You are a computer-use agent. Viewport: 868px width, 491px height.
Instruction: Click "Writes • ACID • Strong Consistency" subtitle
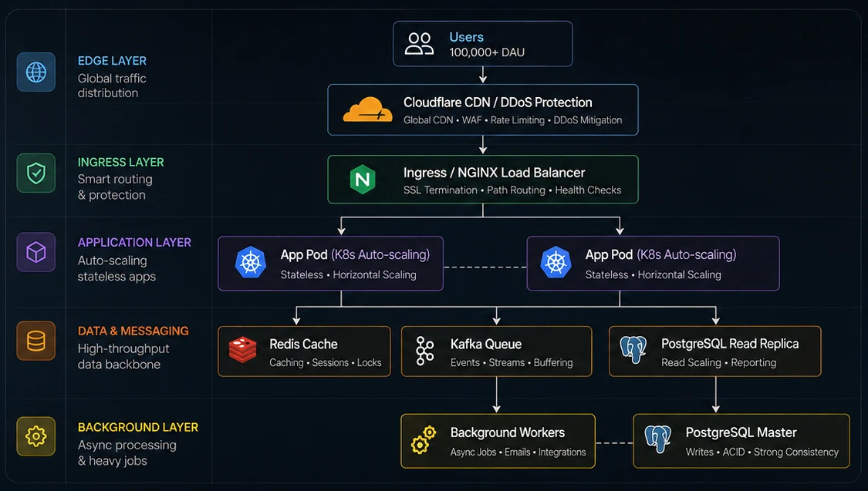(762, 452)
